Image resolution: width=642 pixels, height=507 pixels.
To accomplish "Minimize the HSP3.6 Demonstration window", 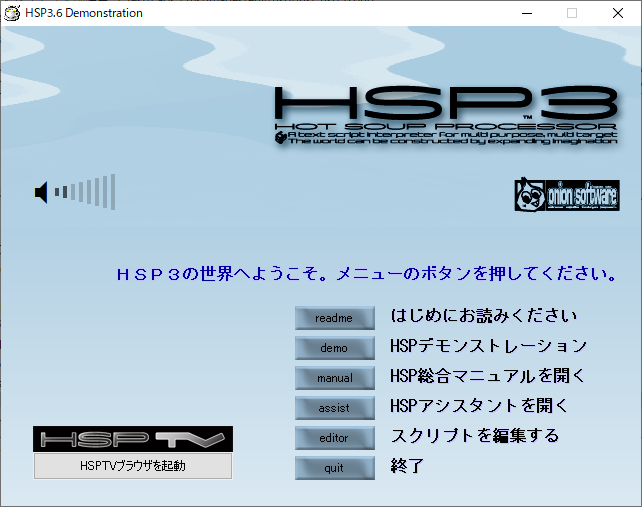I will [526, 13].
